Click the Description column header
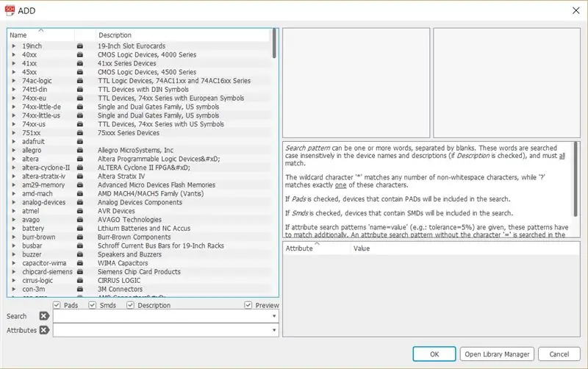 click(x=182, y=35)
